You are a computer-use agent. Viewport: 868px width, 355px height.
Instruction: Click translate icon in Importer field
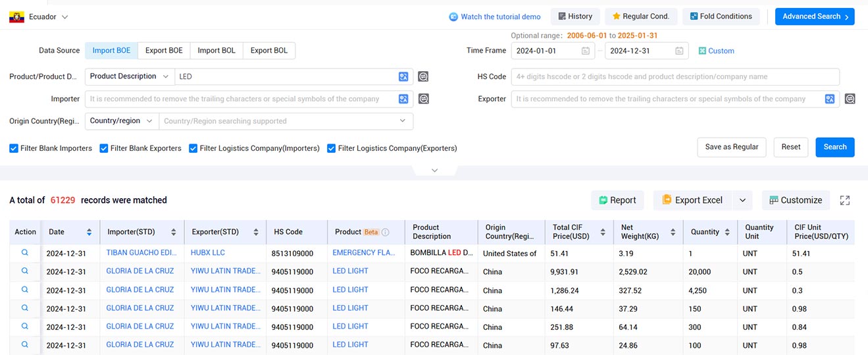click(403, 99)
